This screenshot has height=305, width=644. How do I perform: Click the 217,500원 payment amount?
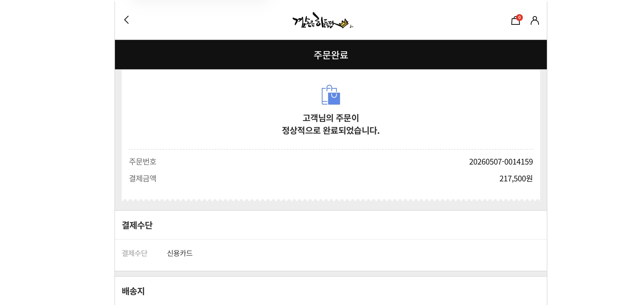click(516, 178)
